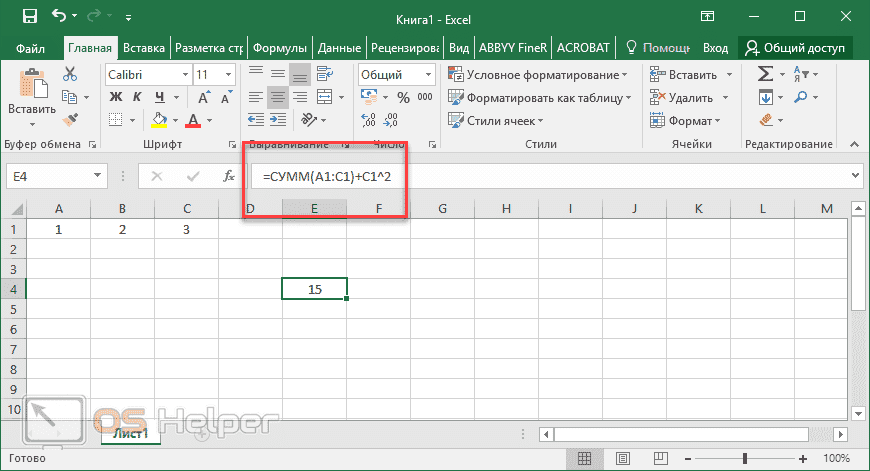The width and height of the screenshot is (870, 471).
Task: Open cell borders button
Action: tap(115, 120)
